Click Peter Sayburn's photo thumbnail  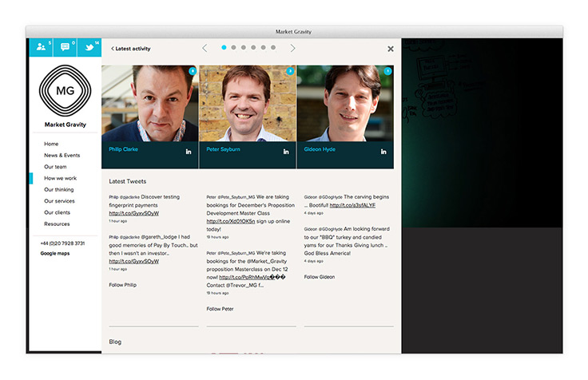tap(248, 104)
